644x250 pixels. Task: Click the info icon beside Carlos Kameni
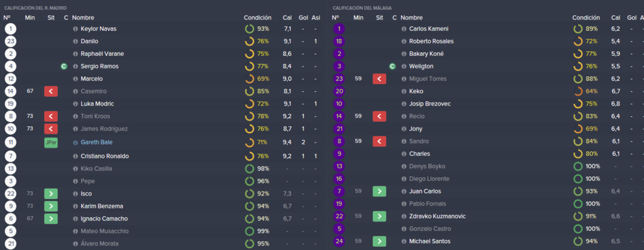tap(404, 29)
